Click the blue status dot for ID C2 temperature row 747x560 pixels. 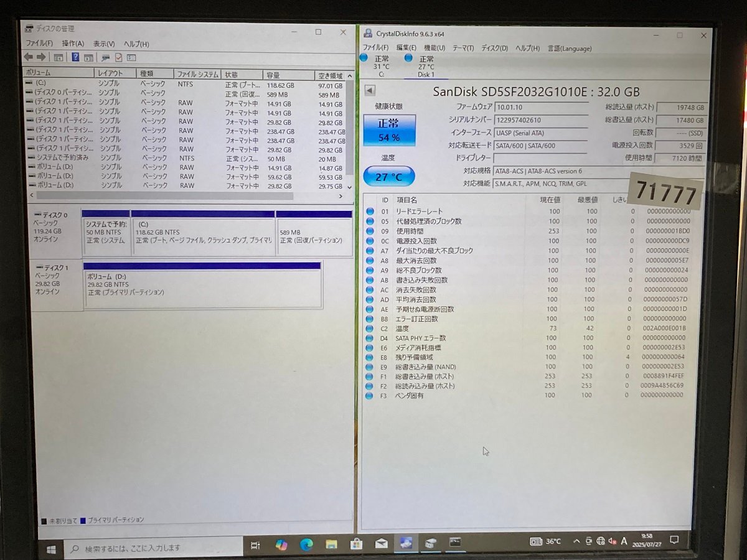point(370,329)
